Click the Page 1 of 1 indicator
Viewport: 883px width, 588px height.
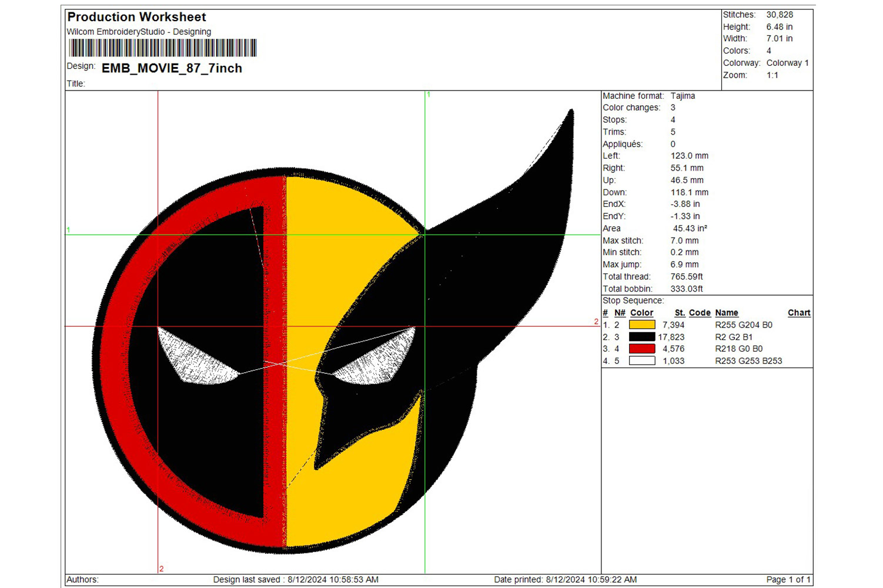pos(788,580)
